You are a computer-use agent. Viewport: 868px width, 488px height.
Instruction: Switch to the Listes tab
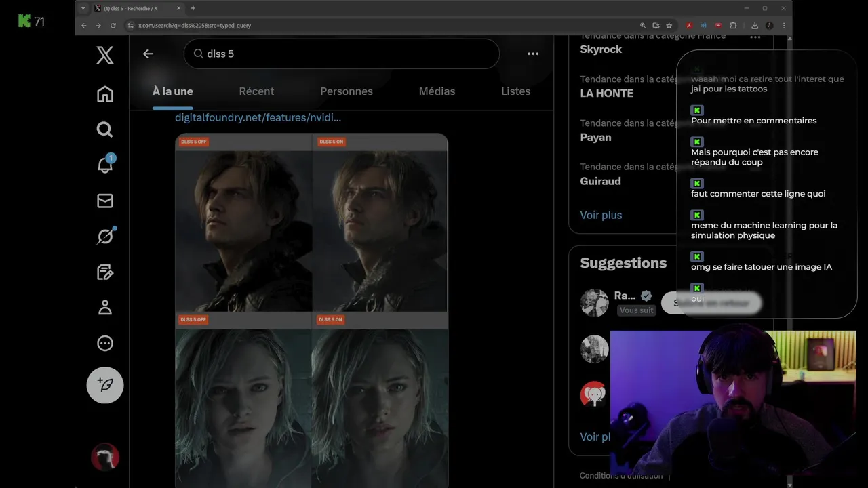click(515, 91)
